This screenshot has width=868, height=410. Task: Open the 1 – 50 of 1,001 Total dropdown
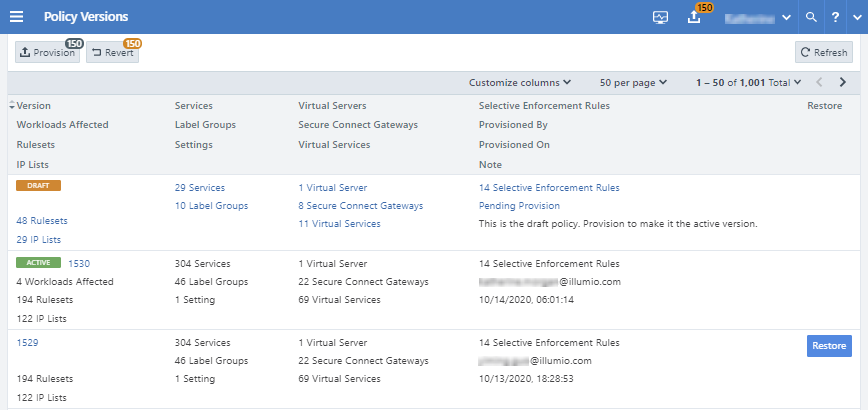748,82
